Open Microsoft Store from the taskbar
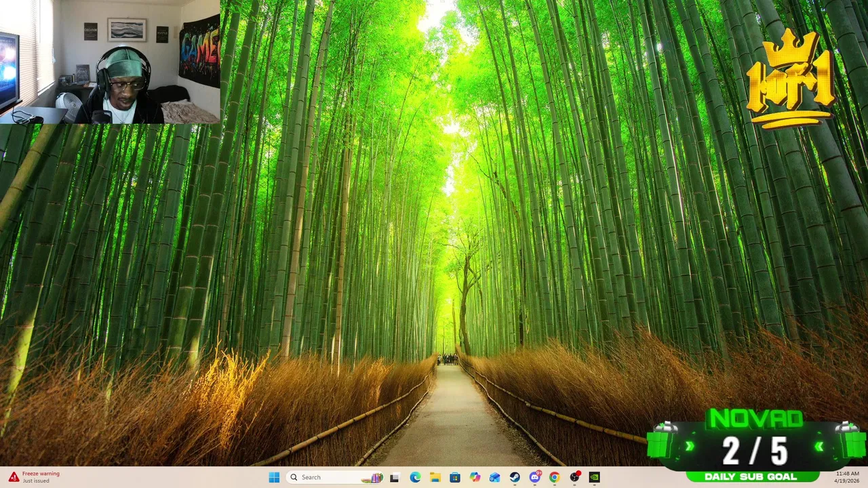This screenshot has height=488, width=868. [x=455, y=477]
